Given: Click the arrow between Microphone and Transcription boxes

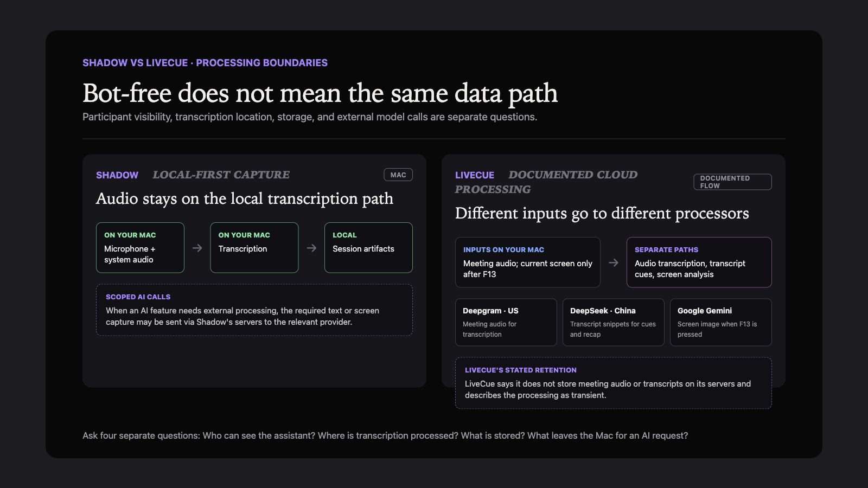Looking at the screenshot, I should coord(197,248).
